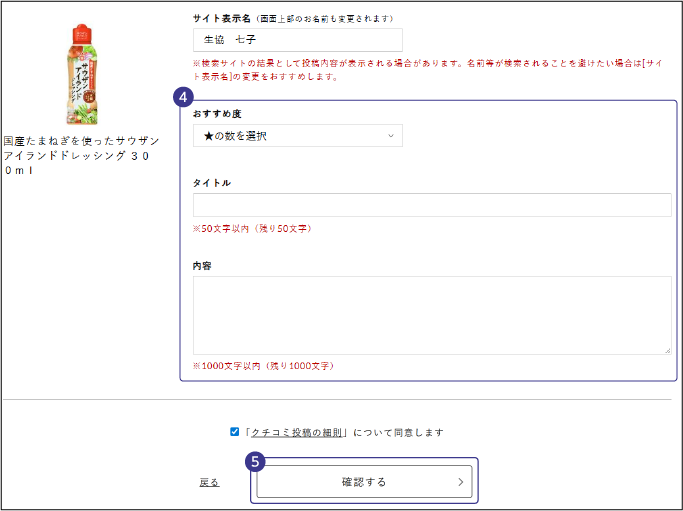Click the 戻る link
Screen dimensions: 683x511
click(x=209, y=482)
